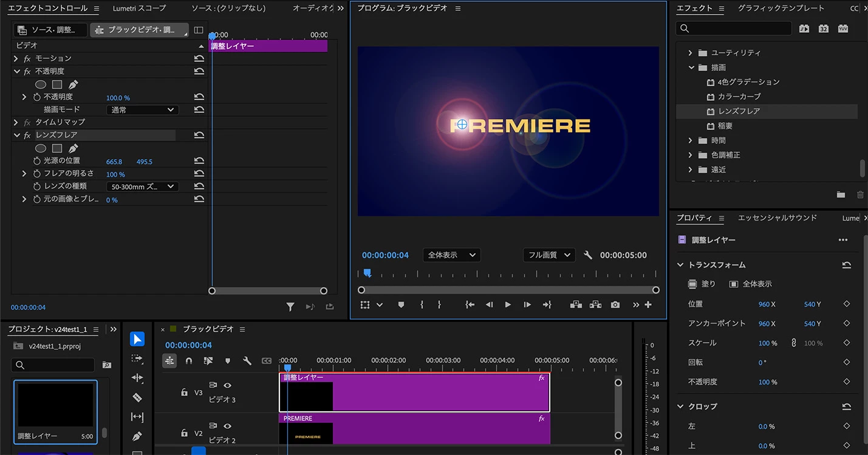Step forward one frame

(527, 304)
